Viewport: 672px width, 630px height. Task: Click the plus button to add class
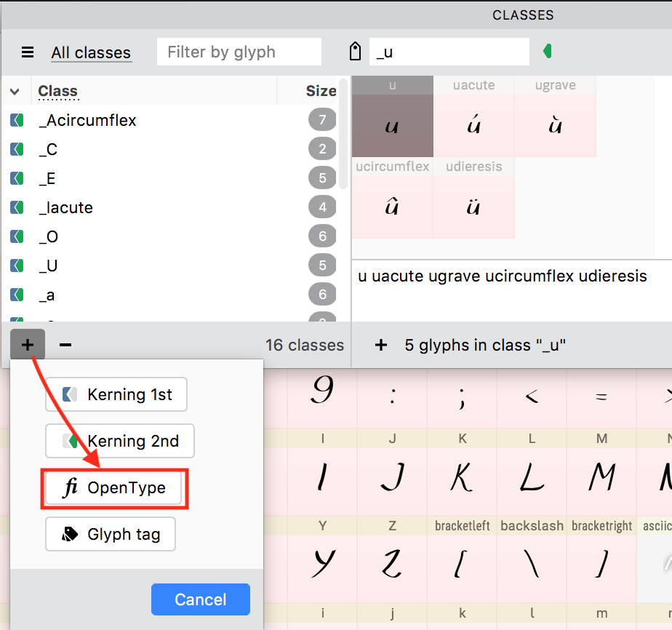pyautogui.click(x=28, y=345)
